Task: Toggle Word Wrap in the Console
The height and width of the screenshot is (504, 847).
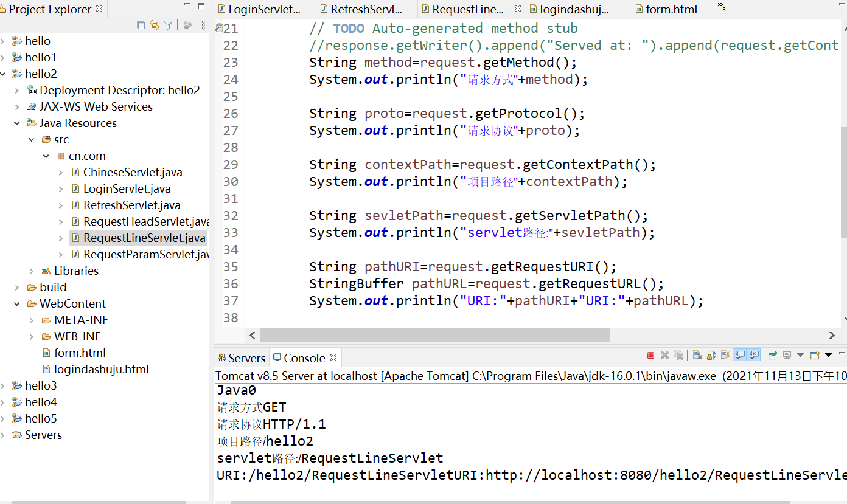Action: (x=725, y=356)
